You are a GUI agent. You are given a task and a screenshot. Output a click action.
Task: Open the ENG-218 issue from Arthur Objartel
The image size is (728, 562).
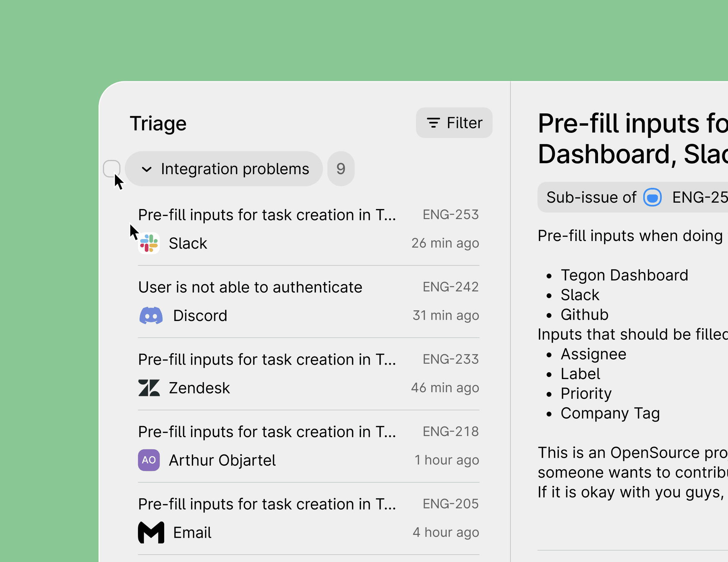tap(267, 432)
